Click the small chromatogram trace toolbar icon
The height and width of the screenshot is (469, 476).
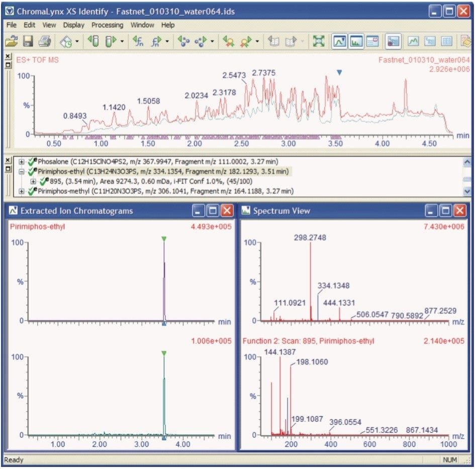coord(413,41)
